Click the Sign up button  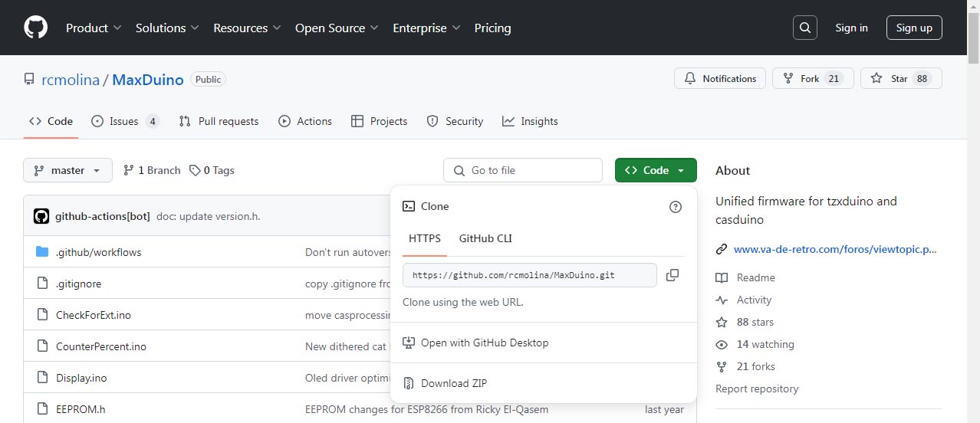click(x=914, y=28)
